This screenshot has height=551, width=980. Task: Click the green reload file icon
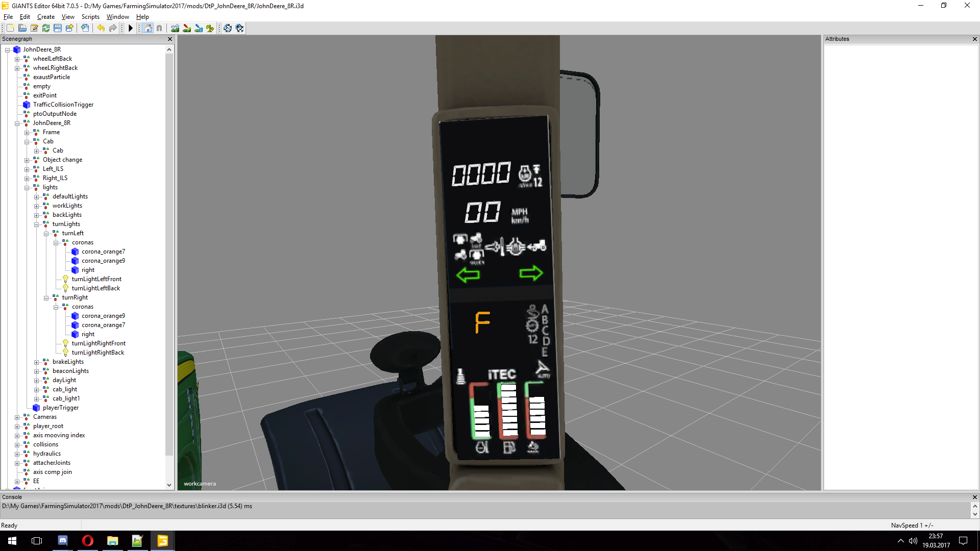click(46, 28)
